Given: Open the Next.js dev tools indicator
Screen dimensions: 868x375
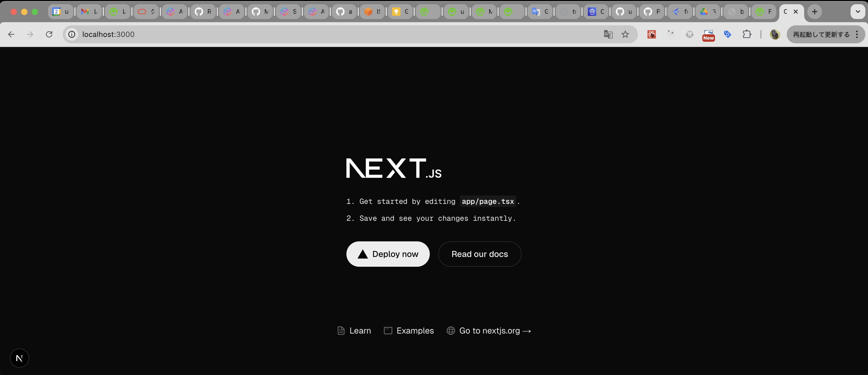Looking at the screenshot, I should point(19,358).
